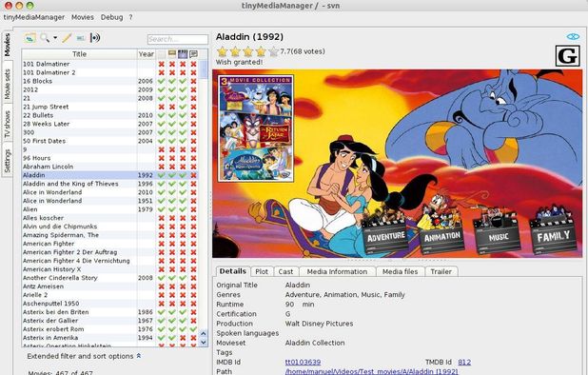
Task: Expand Extended filter and sort options
Action: point(84,356)
